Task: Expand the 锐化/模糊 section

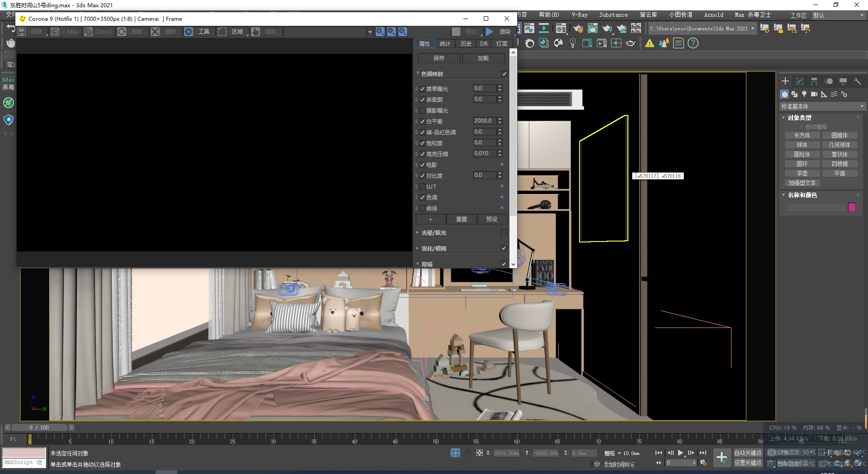Action: point(418,248)
